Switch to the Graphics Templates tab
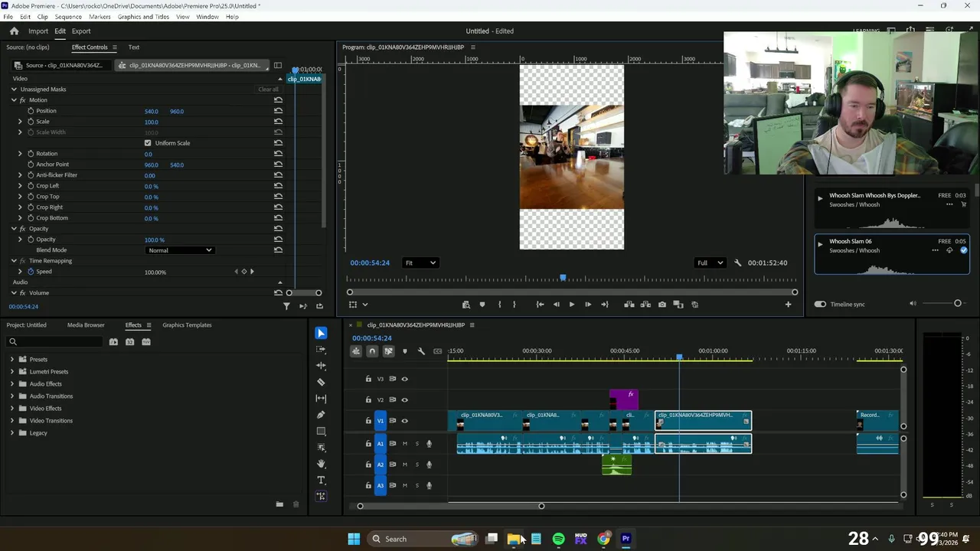Image resolution: width=980 pixels, height=551 pixels. pos(187,325)
